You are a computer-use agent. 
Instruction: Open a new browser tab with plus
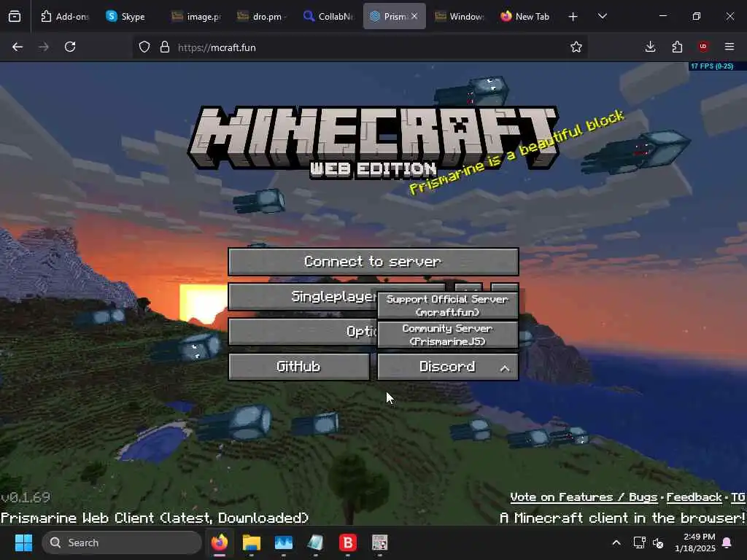click(573, 17)
